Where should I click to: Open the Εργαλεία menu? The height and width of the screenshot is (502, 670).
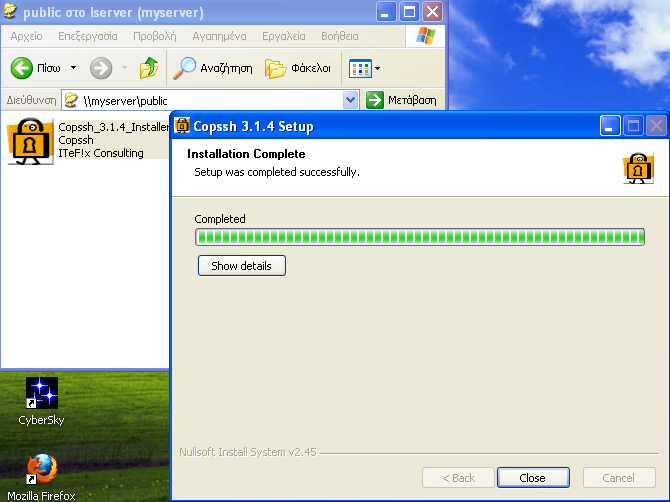pos(284,36)
